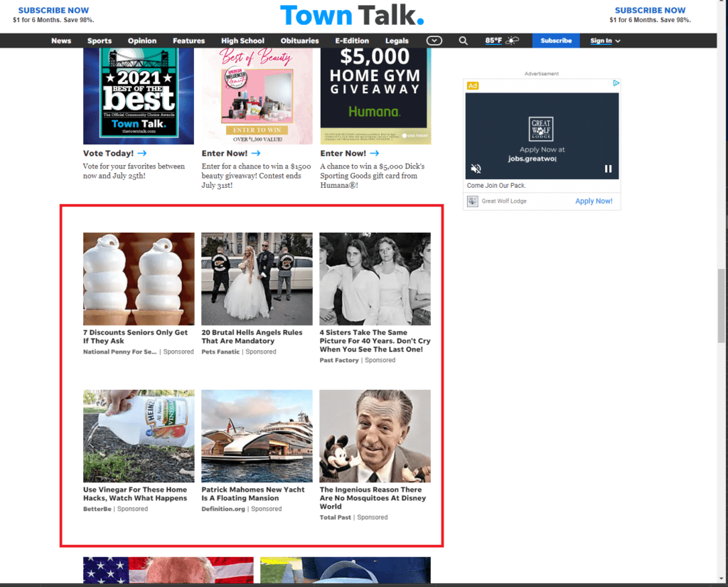This screenshot has height=587, width=728.
Task: Expand the more sections dropdown oval
Action: (434, 41)
